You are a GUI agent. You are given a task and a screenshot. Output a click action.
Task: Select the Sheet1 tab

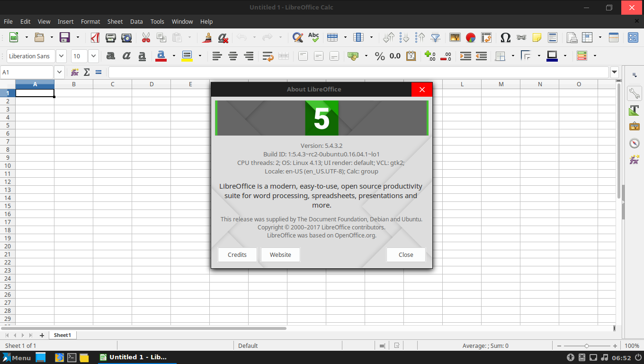pyautogui.click(x=62, y=335)
